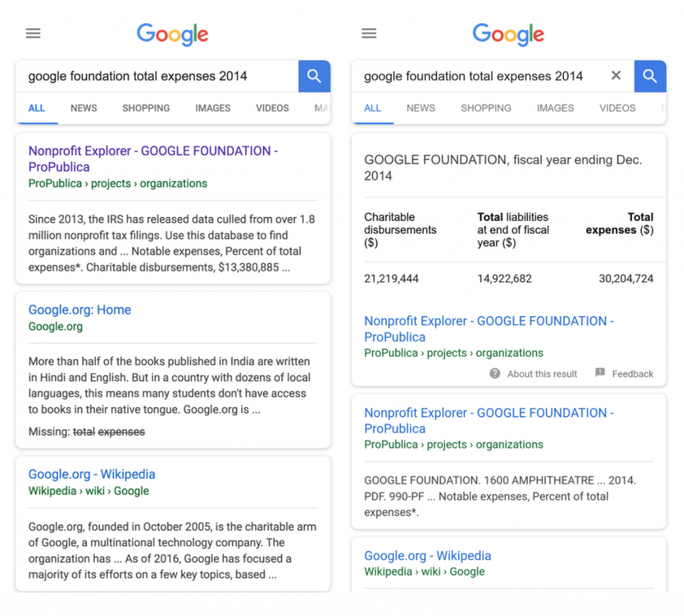Click the question mark About this result icon
684x616 pixels.
(495, 373)
